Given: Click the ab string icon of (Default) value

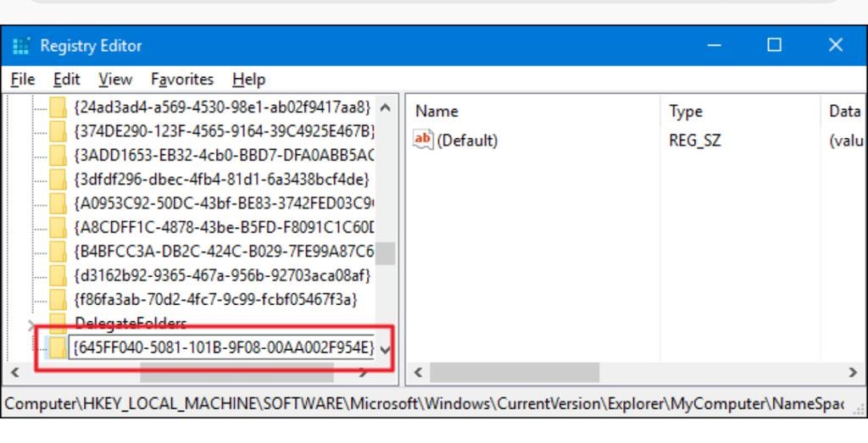Looking at the screenshot, I should (x=423, y=140).
